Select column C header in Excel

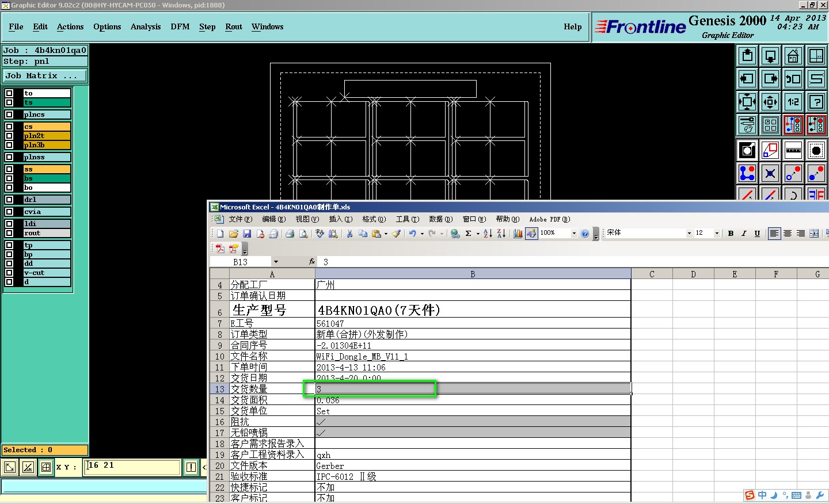coord(652,274)
